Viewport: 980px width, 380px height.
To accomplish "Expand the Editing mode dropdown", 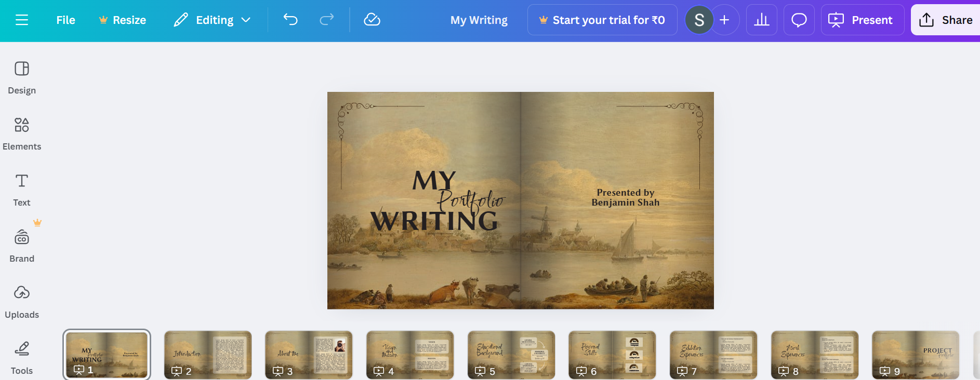I will 213,20.
